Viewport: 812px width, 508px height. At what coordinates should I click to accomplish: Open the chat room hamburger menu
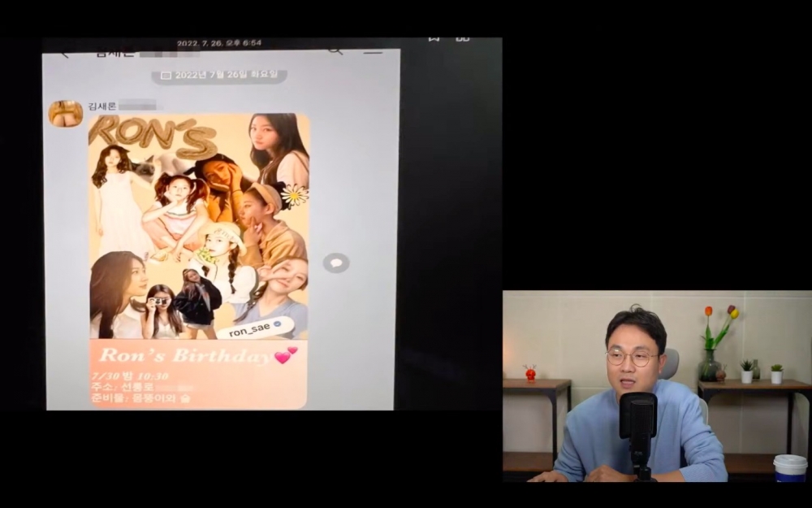tap(373, 52)
